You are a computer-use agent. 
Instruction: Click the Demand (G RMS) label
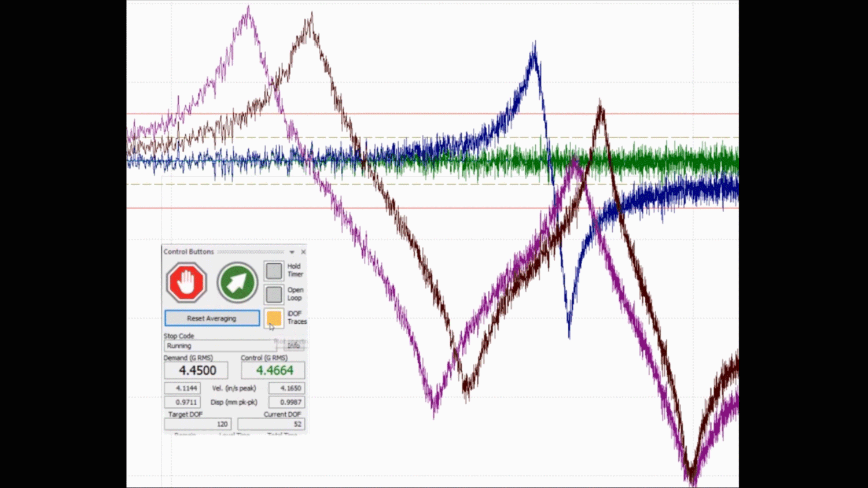pyautogui.click(x=188, y=357)
